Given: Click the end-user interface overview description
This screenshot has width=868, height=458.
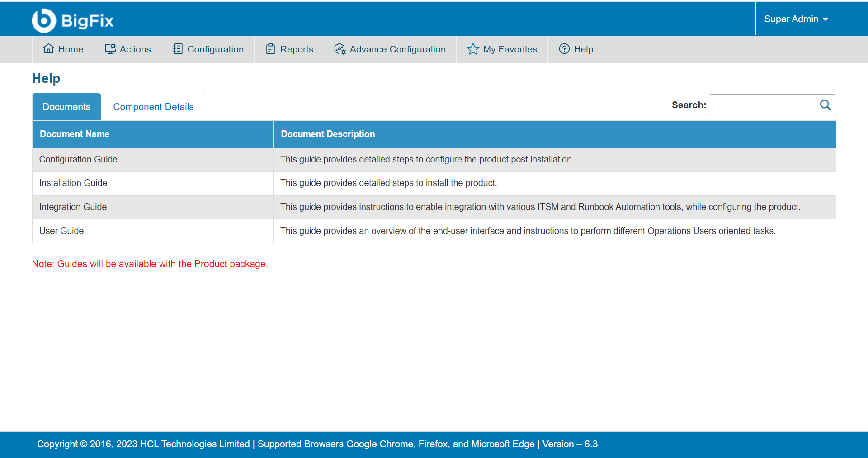Looking at the screenshot, I should [528, 231].
